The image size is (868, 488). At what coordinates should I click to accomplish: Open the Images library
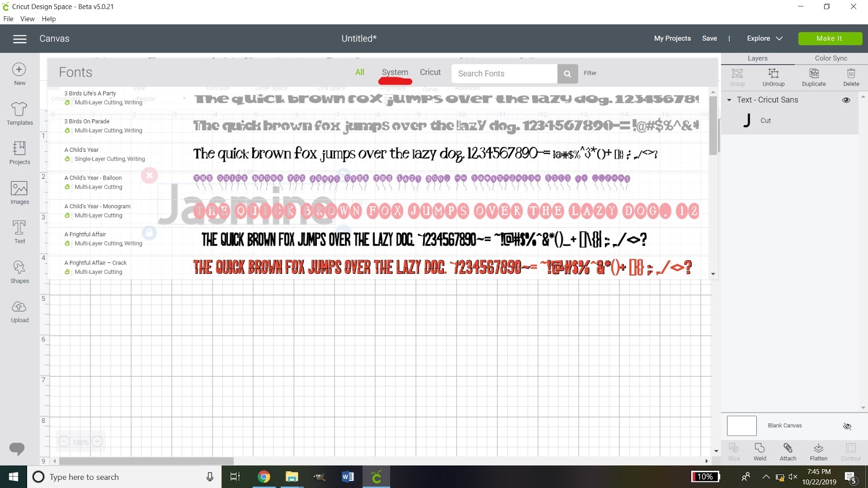(20, 193)
